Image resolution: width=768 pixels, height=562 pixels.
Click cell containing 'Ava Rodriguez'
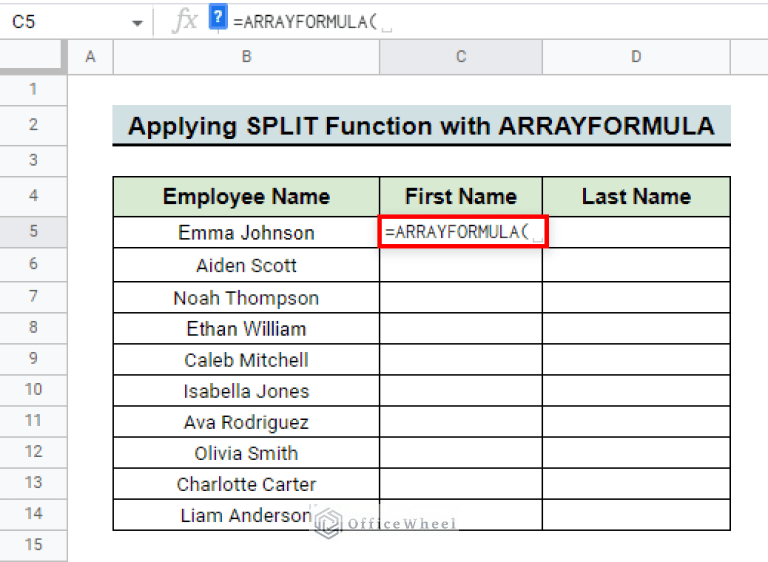(246, 421)
